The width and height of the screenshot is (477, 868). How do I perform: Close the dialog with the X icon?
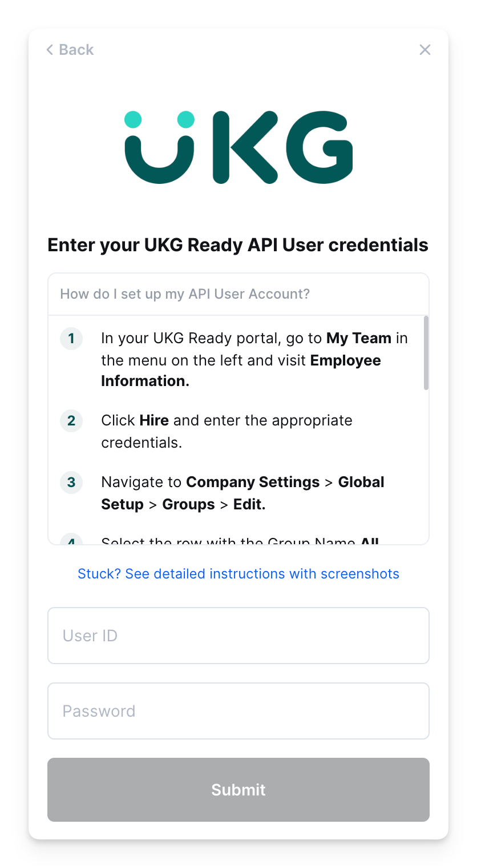point(425,50)
